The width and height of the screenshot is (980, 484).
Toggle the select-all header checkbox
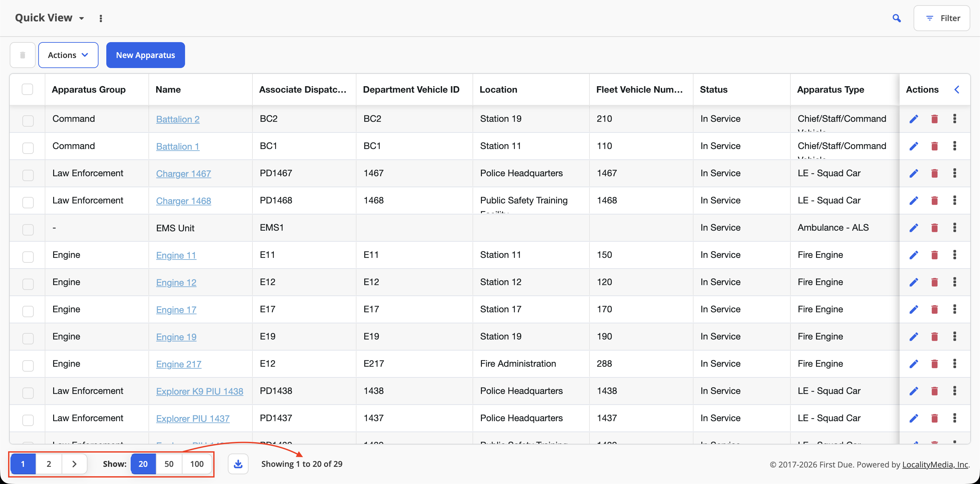[x=28, y=89]
